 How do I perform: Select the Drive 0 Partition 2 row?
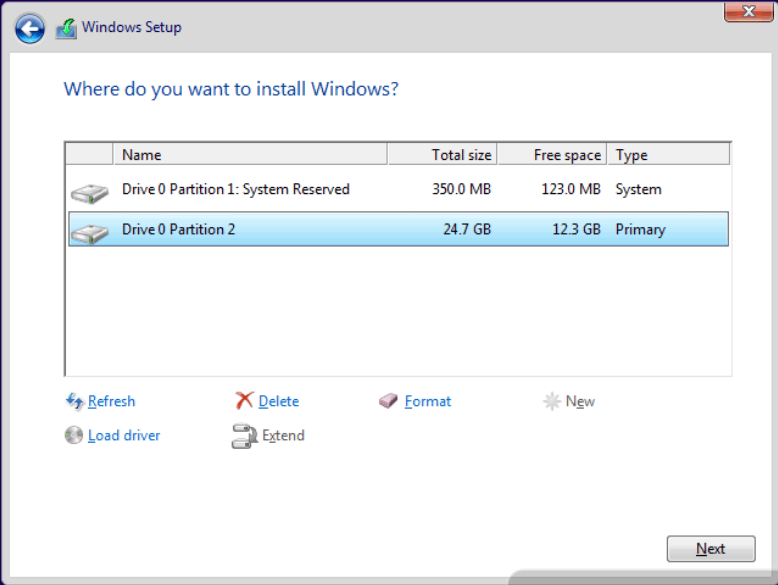[398, 229]
